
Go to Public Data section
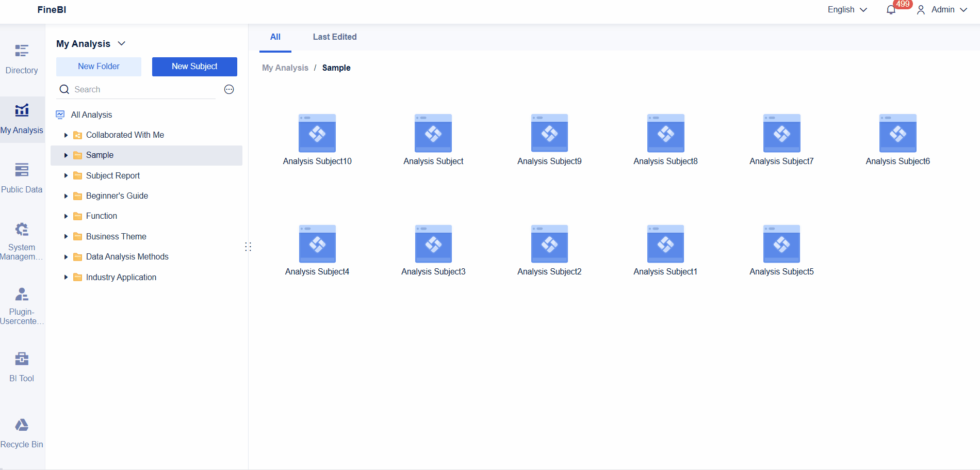tap(22, 179)
